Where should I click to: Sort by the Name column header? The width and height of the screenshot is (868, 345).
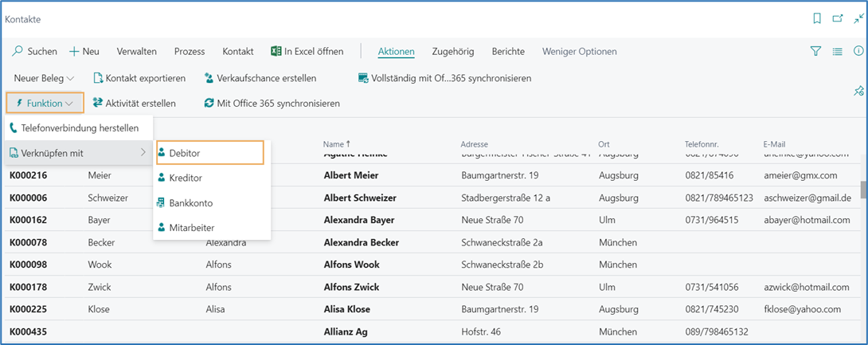coord(333,144)
